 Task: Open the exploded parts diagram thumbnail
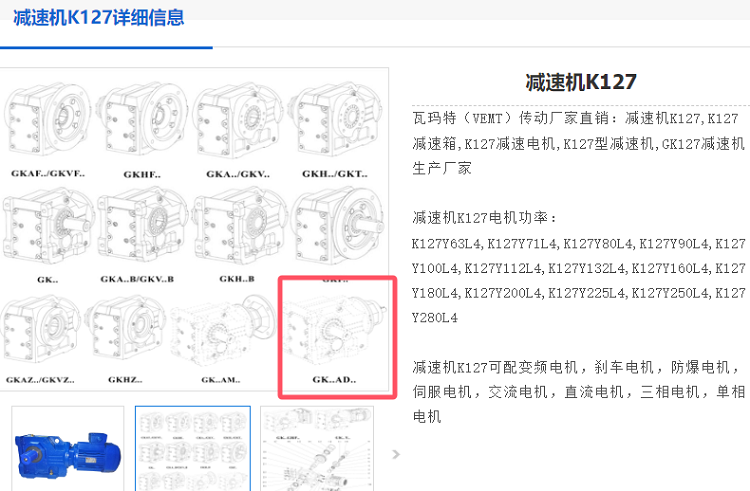[x=317, y=449]
